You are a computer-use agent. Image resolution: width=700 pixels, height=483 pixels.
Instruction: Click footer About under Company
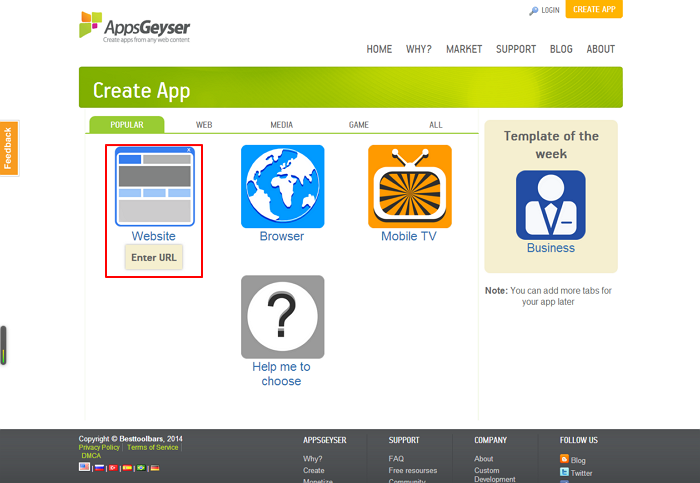(x=483, y=458)
